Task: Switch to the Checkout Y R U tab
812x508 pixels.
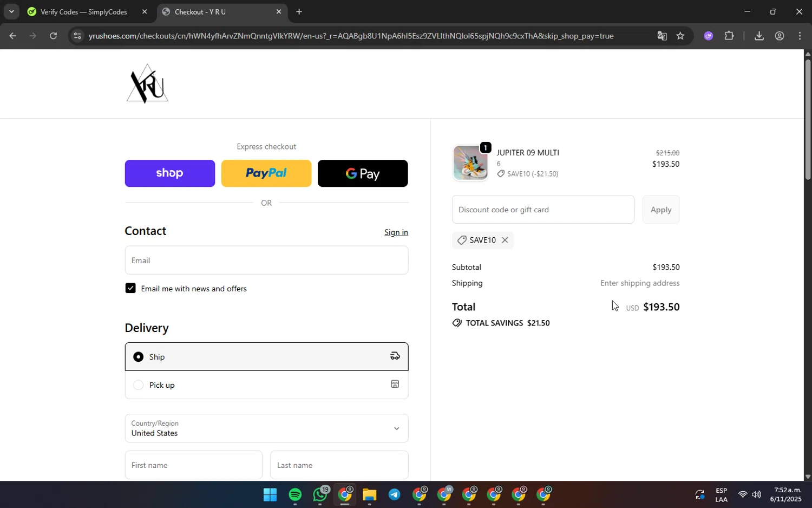Action: 222,12
